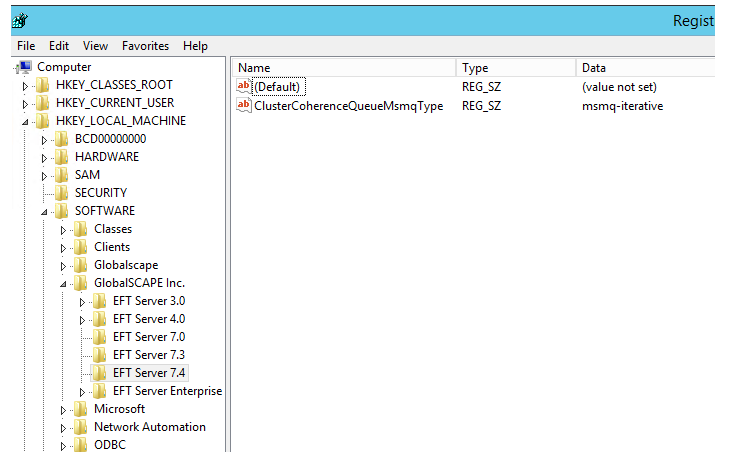Select the Computer label in the tree
Screen dimensions: 731x462
[64, 67]
